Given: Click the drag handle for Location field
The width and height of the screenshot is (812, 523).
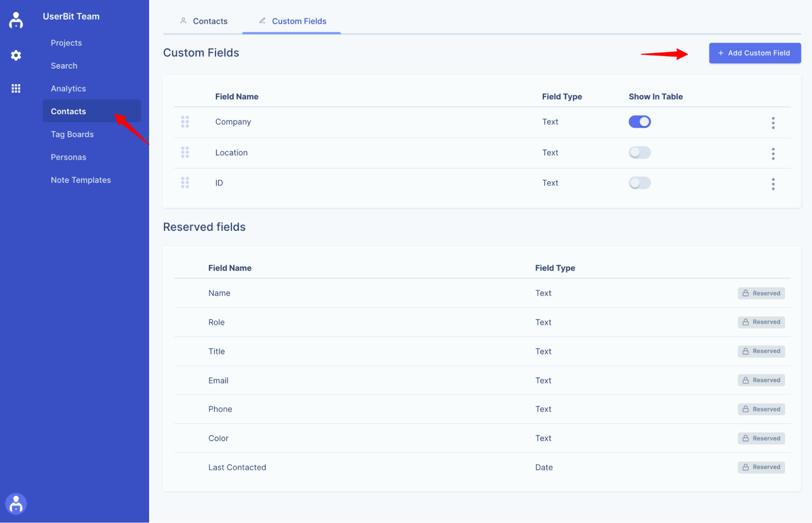Looking at the screenshot, I should [185, 152].
